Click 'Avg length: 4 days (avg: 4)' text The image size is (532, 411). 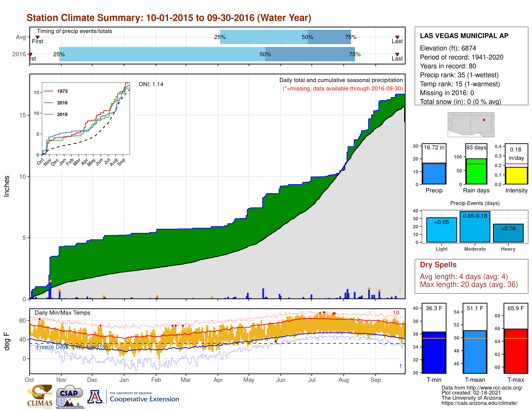464,277
